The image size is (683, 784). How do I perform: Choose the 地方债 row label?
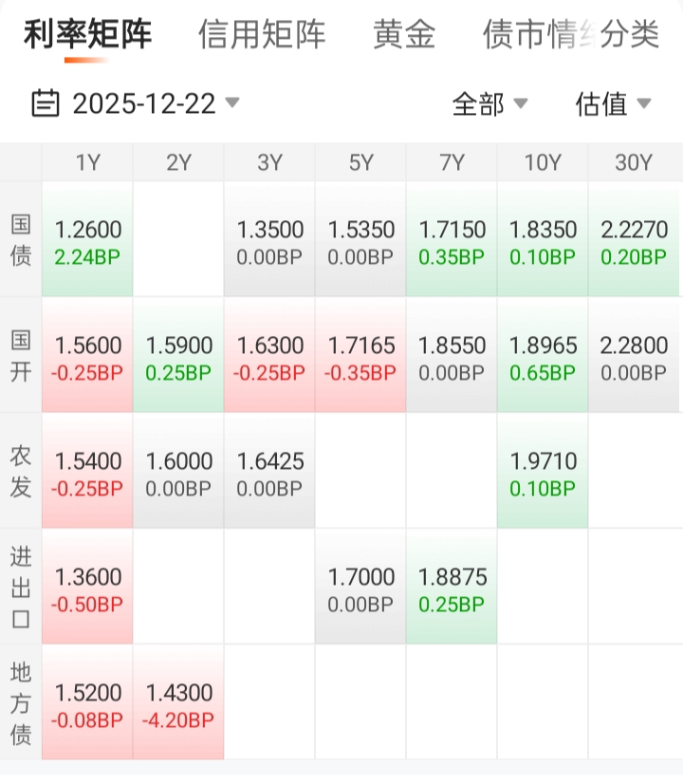[21, 702]
